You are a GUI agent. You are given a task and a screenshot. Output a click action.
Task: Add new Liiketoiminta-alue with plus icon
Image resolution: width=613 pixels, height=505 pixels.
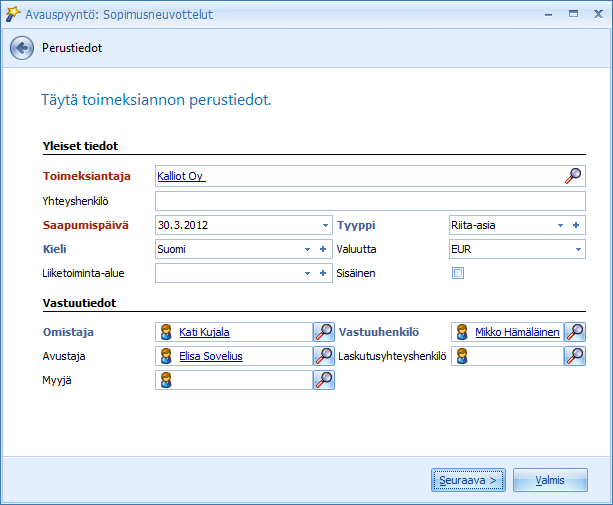[x=323, y=273]
